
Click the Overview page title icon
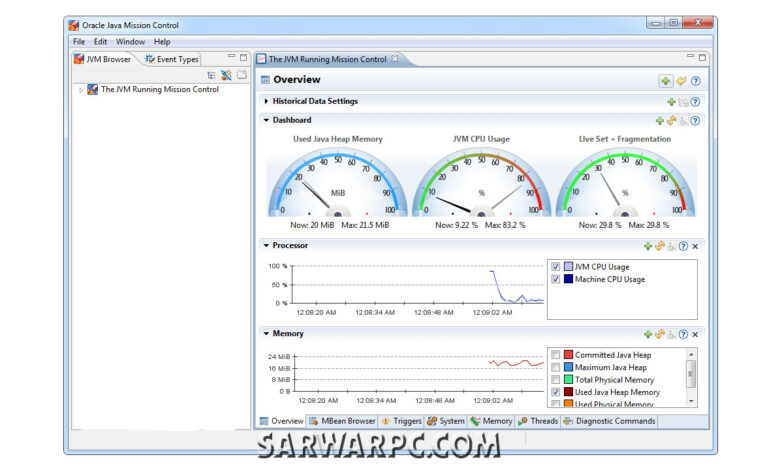265,80
